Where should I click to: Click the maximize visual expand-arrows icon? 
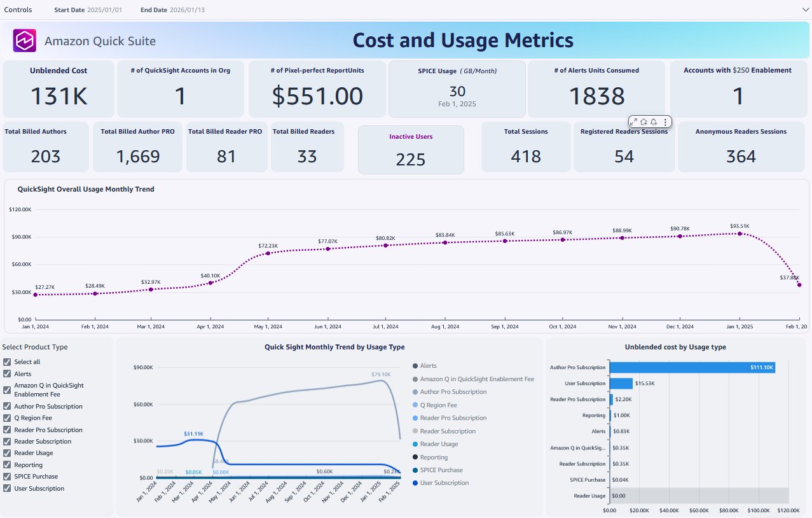click(634, 122)
